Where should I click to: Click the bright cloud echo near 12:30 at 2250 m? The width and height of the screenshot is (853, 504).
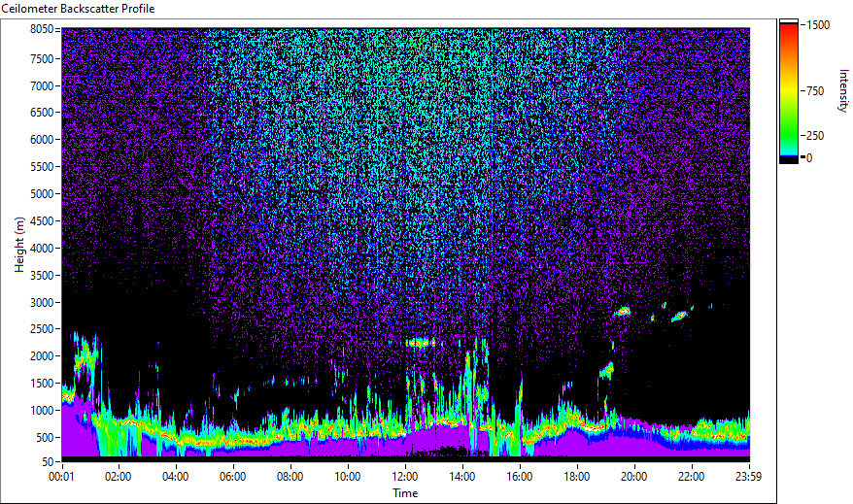click(420, 343)
